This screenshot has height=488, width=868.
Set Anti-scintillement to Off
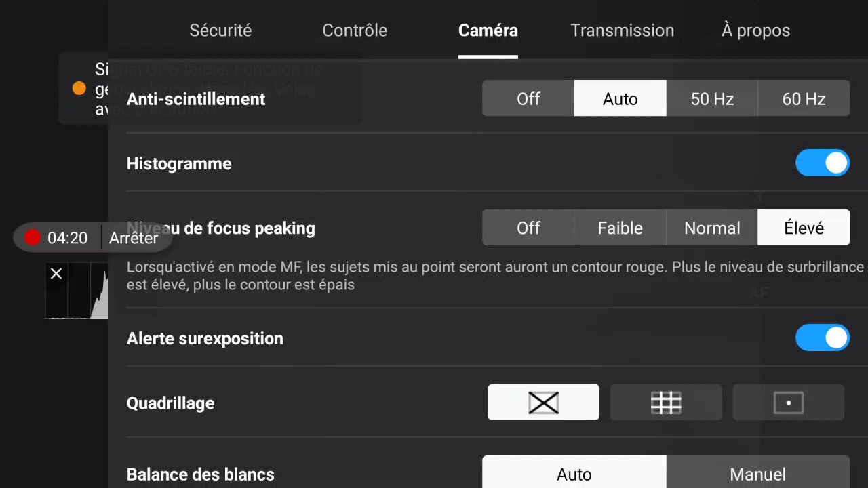pyautogui.click(x=528, y=98)
